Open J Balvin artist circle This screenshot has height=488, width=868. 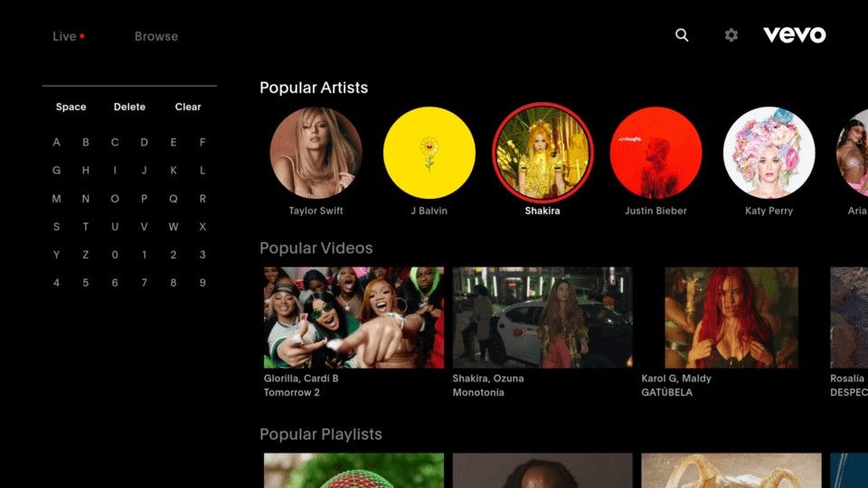coord(429,153)
